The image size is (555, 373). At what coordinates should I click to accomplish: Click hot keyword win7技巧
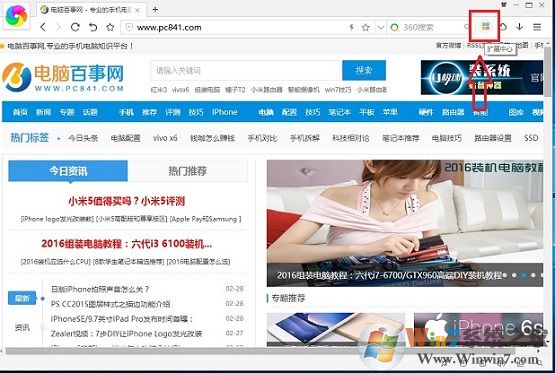[x=338, y=90]
